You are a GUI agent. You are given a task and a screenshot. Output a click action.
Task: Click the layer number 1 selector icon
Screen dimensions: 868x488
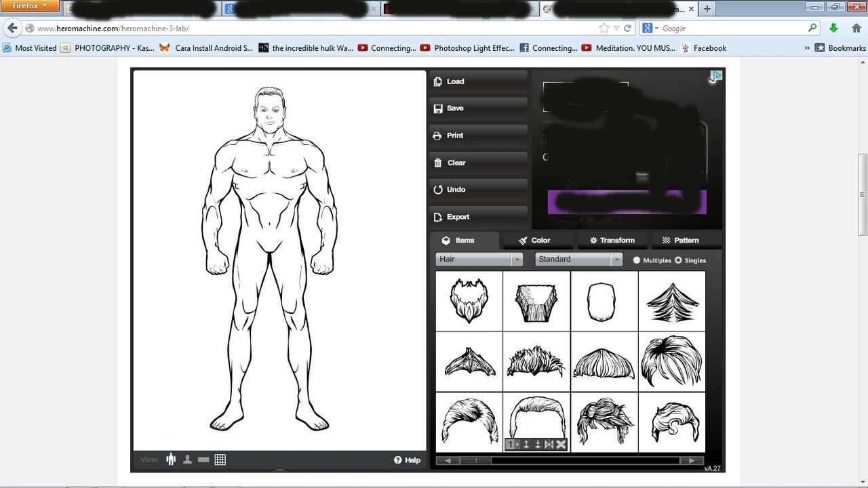click(x=513, y=445)
